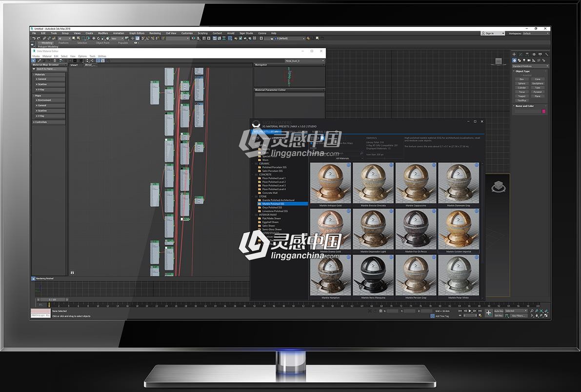Open the Create tab in command panel

(514, 54)
